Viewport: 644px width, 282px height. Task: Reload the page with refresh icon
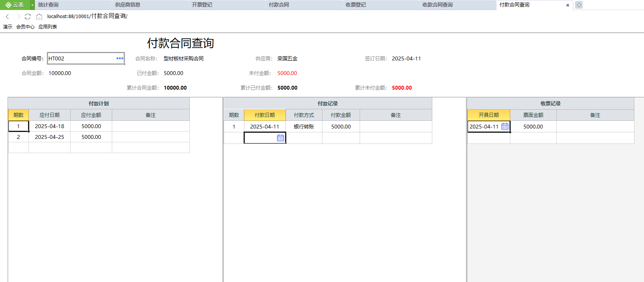[x=28, y=17]
